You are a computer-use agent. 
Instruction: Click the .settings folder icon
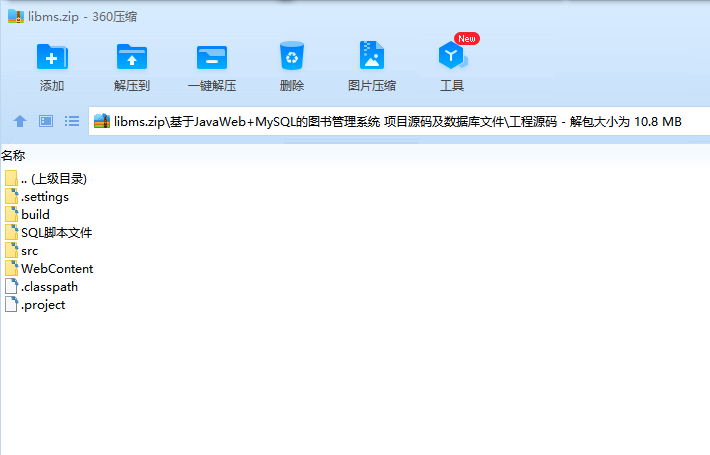(x=11, y=196)
